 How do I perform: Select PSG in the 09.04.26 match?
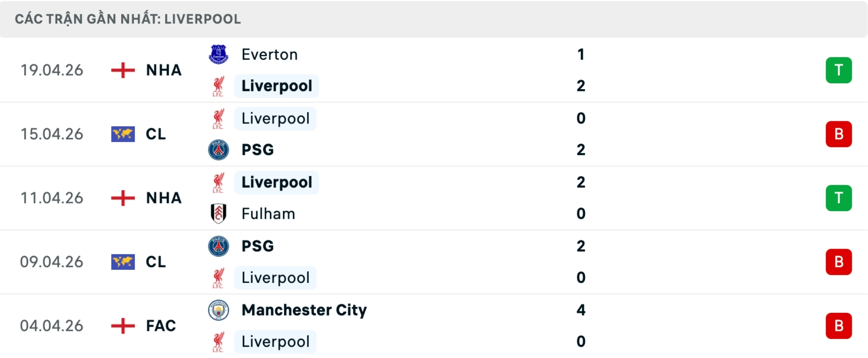point(258,246)
